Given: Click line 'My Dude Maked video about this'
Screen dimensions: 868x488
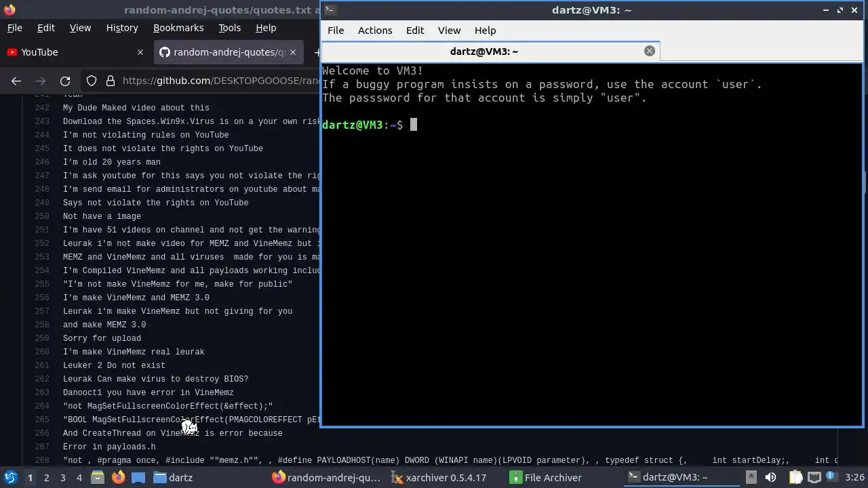Looking at the screenshot, I should coord(136,108).
